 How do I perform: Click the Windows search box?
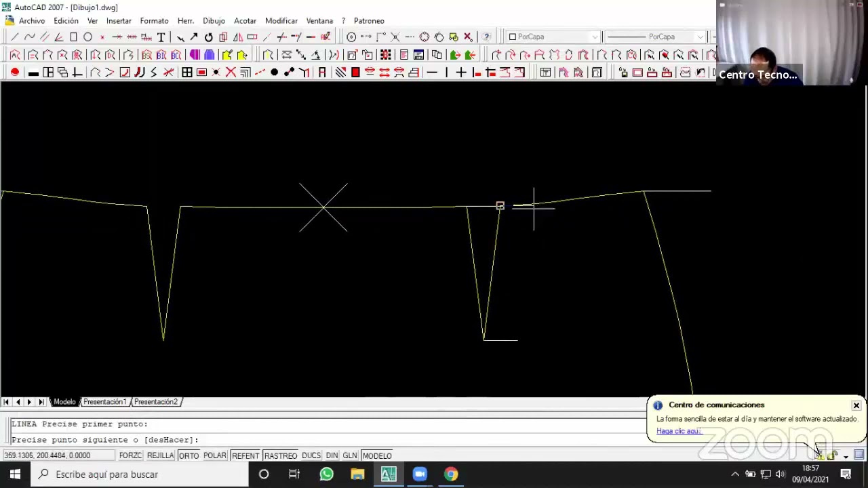[139, 474]
